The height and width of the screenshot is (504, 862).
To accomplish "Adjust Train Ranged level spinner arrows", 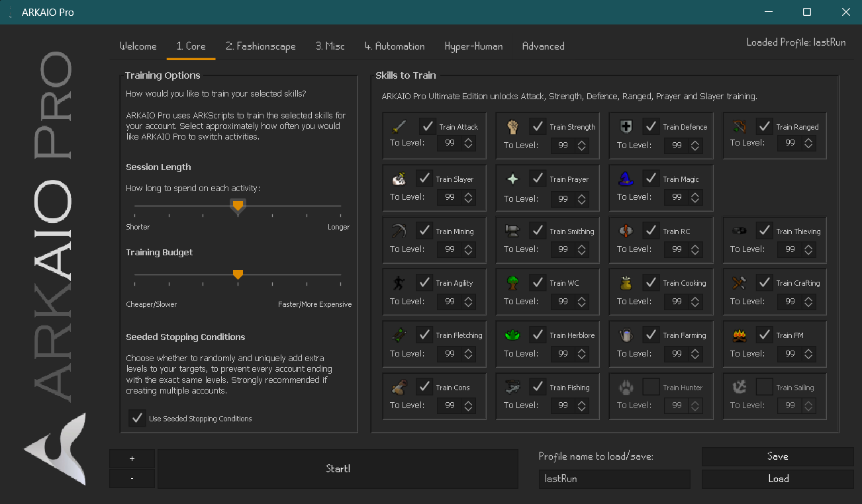I will (x=809, y=143).
